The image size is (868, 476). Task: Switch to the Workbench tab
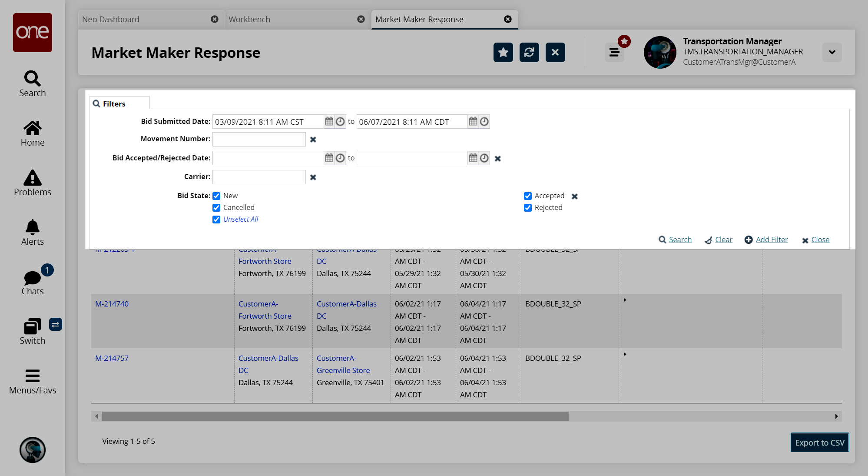tap(249, 20)
